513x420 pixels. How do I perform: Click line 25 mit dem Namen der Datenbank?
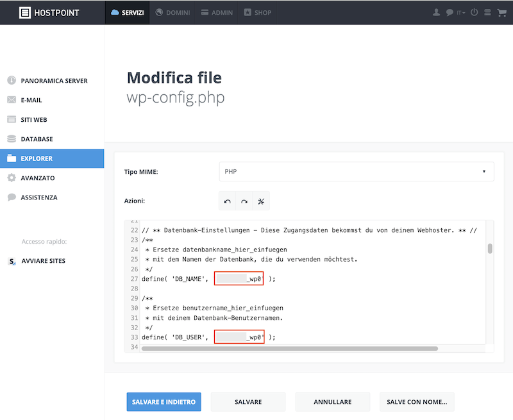pyautogui.click(x=251, y=260)
